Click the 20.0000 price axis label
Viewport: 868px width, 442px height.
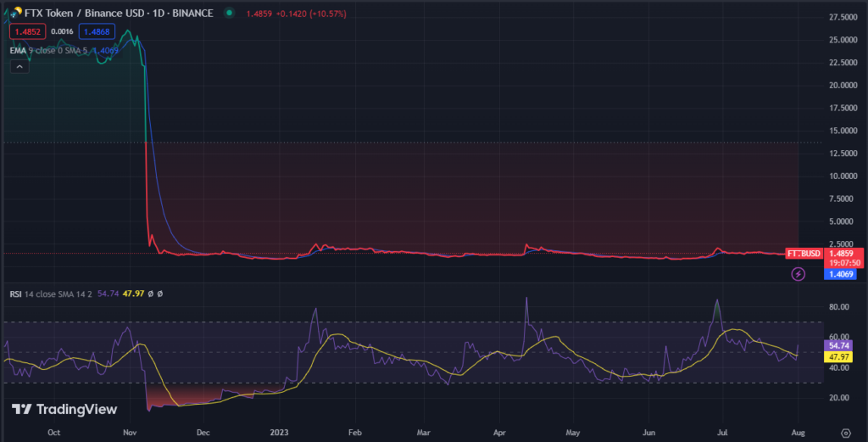pos(843,86)
